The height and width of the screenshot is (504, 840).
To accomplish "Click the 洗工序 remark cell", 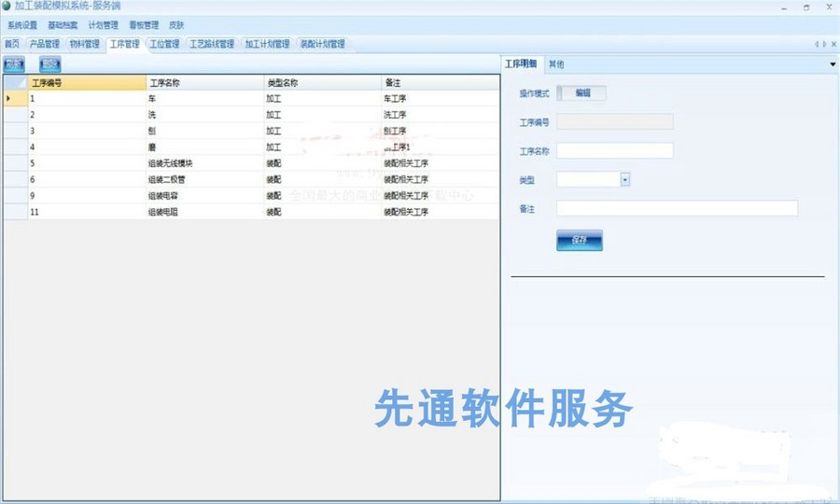I will [x=440, y=115].
